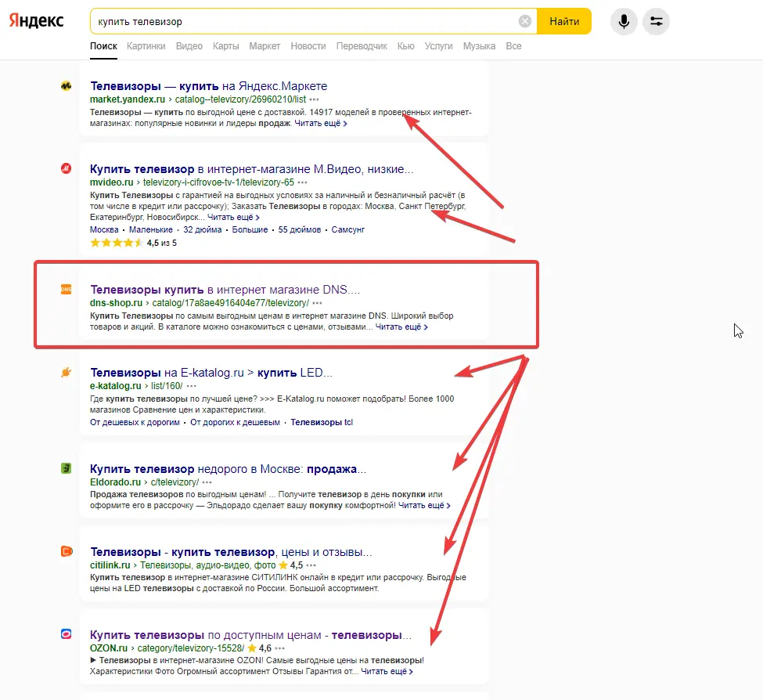Click the Yandex logo
This screenshot has height=700, width=763.
pos(37,21)
